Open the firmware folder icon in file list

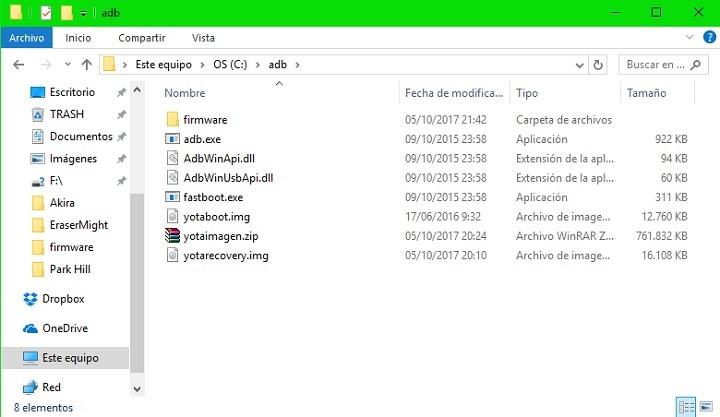173,119
